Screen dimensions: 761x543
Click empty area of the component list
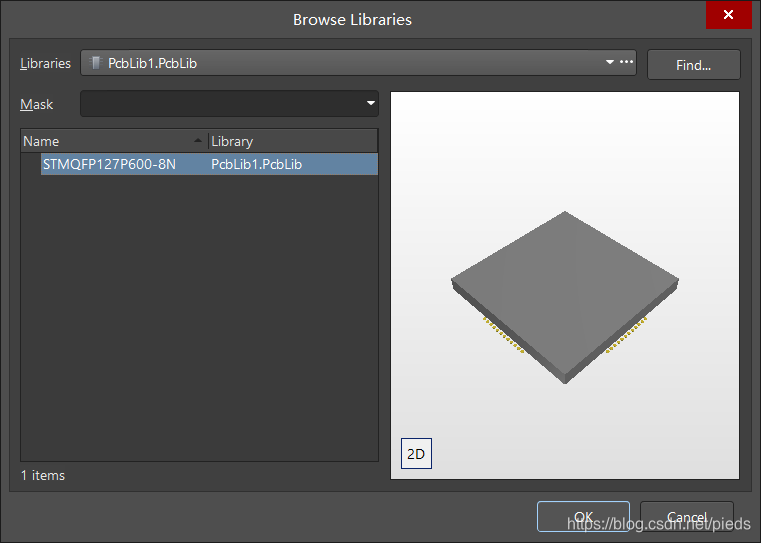(199, 320)
